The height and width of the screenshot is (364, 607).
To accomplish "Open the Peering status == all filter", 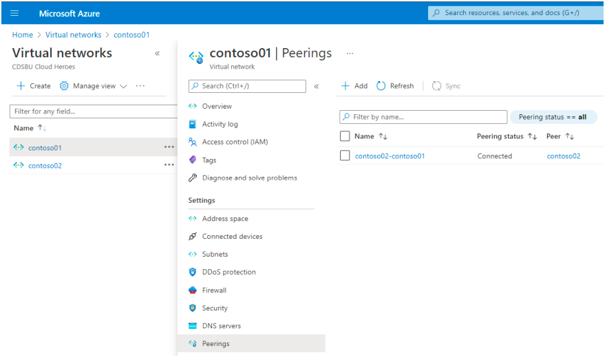I will [553, 117].
